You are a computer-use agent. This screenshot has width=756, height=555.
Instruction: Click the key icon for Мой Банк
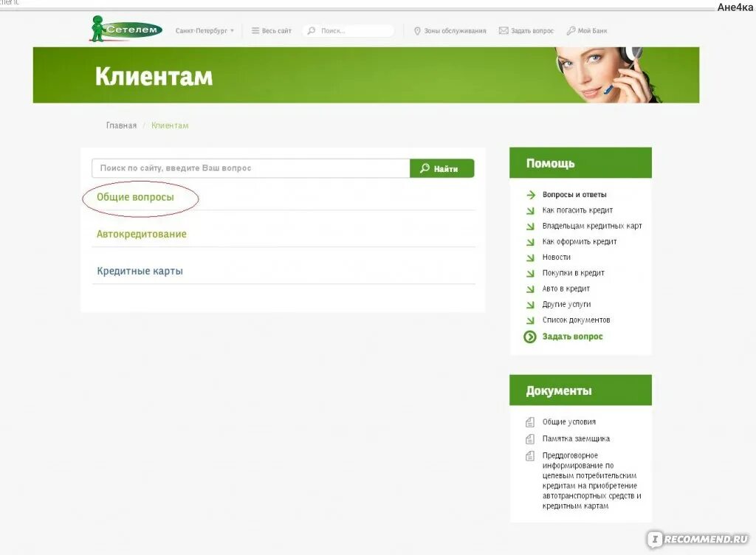(x=571, y=31)
